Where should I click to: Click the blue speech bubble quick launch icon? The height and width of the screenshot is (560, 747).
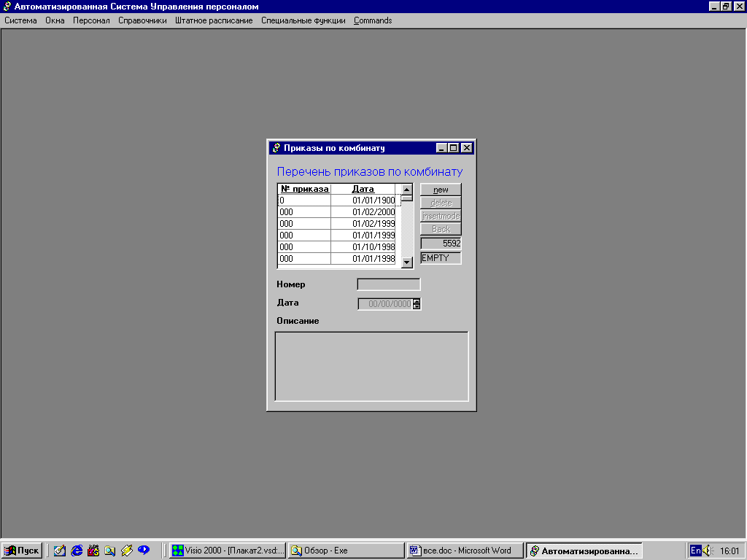[144, 551]
